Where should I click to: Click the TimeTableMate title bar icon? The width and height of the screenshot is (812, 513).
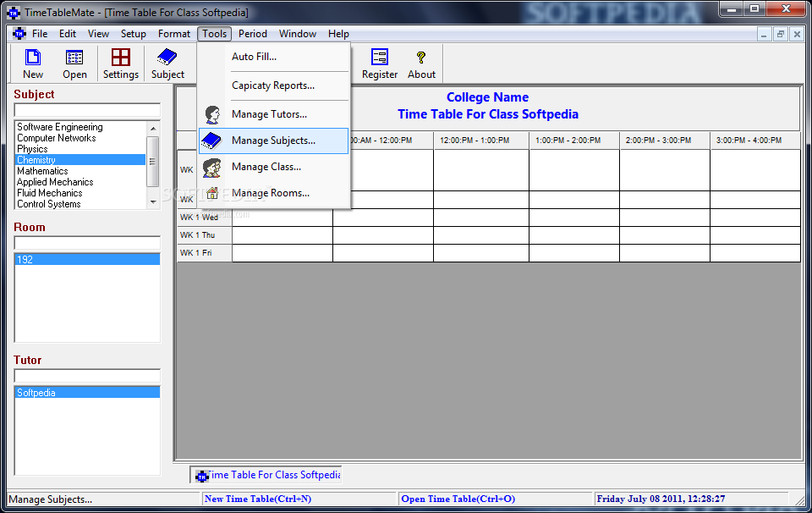point(14,13)
